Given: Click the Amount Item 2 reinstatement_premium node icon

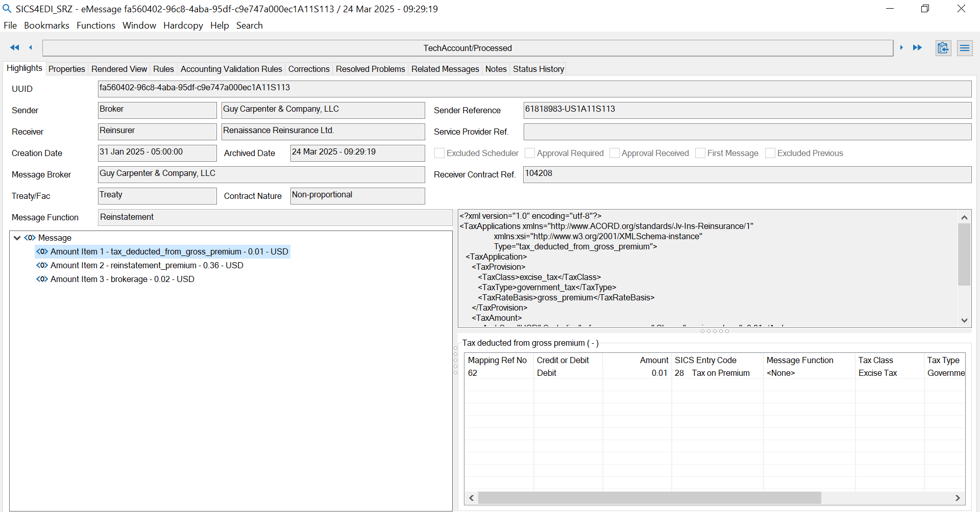Looking at the screenshot, I should click(x=42, y=265).
